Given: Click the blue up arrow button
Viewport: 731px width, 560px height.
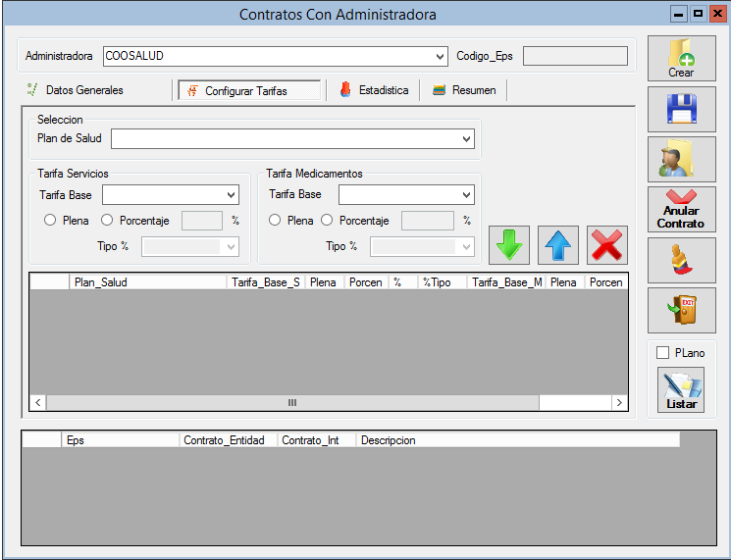Looking at the screenshot, I should coord(557,245).
